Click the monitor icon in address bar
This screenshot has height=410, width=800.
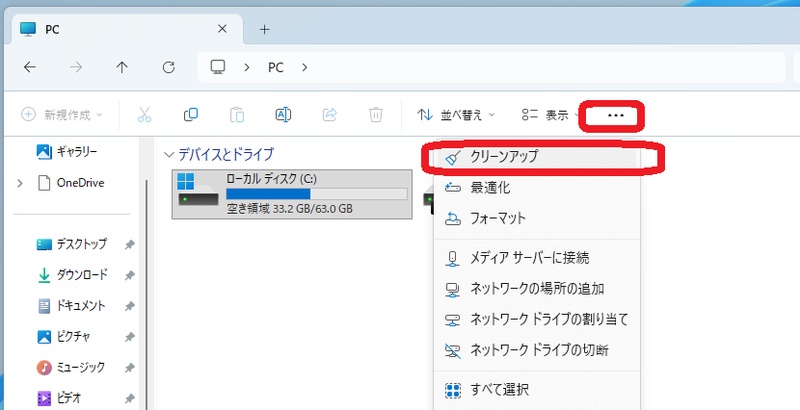(218, 67)
